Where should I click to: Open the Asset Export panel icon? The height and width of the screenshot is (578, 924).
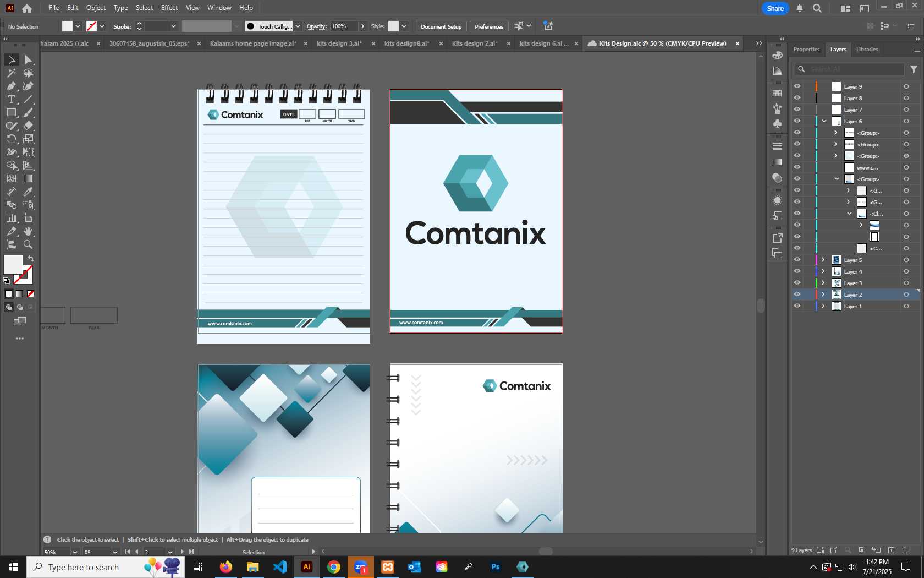[777, 238]
